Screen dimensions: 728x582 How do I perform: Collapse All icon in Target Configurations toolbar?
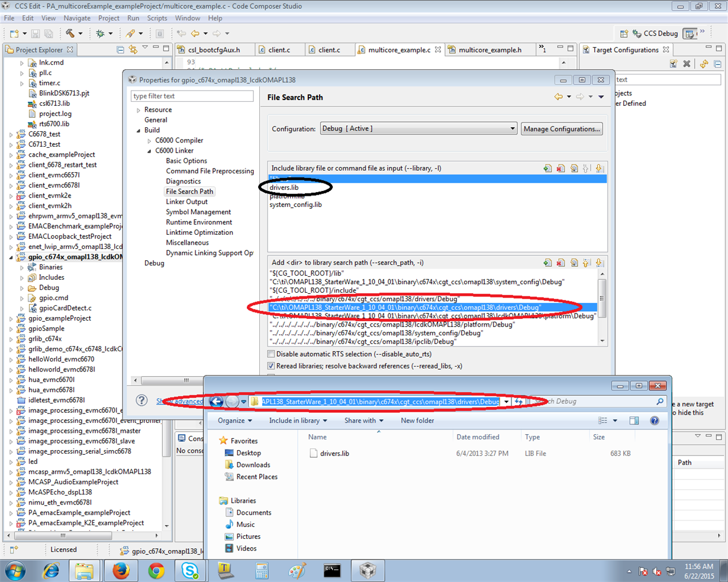point(717,64)
